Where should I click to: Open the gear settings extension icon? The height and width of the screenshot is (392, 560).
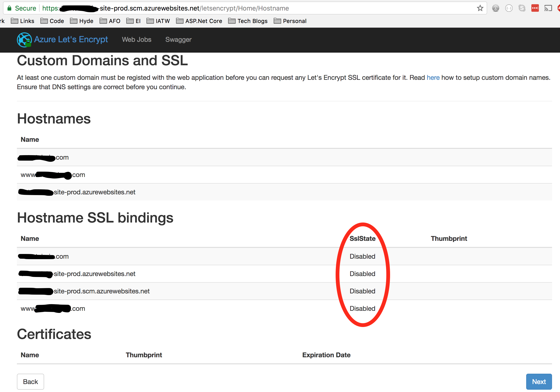(495, 8)
